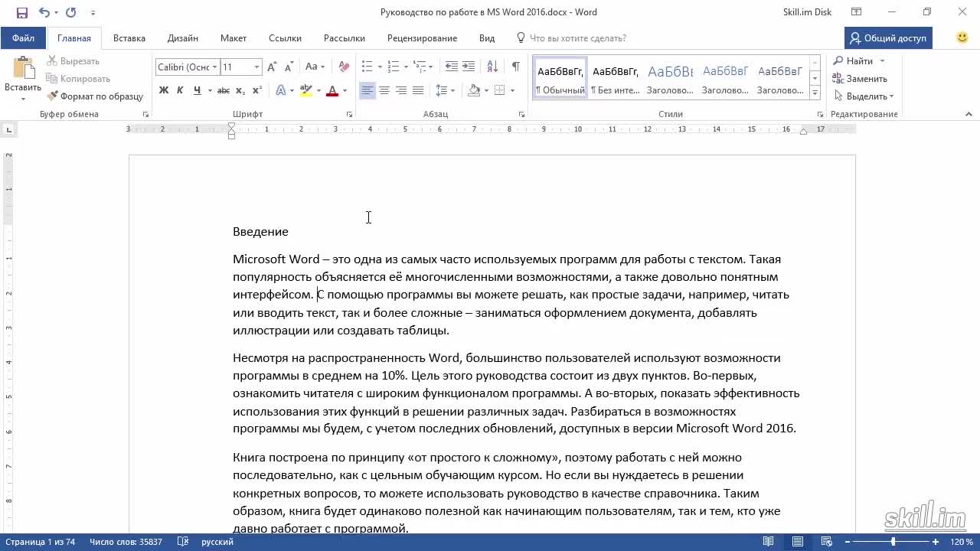Click the word count 35837 in status bar
Screen dimensions: 980x551
coord(126,542)
